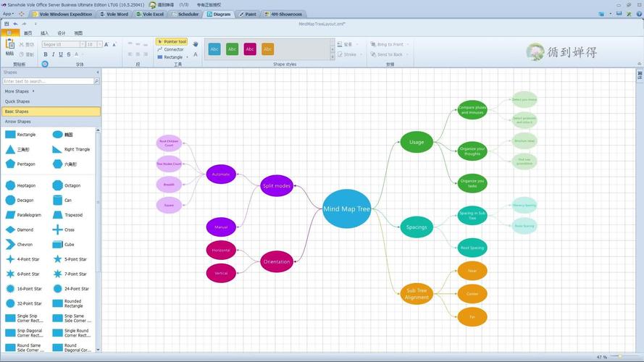Apply the magenta Abc shape style
Screen dimensions: 644x362
[x=250, y=49]
